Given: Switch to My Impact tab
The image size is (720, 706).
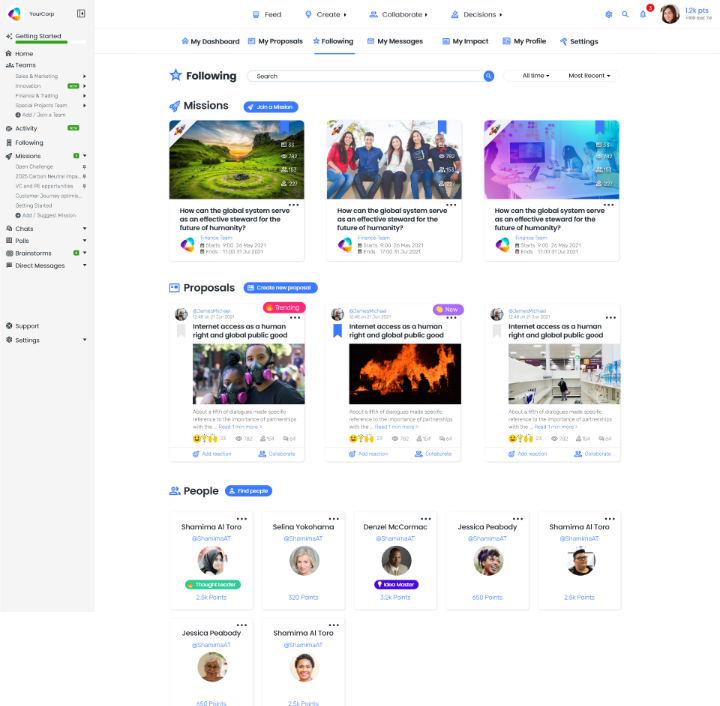Looking at the screenshot, I should (x=465, y=41).
